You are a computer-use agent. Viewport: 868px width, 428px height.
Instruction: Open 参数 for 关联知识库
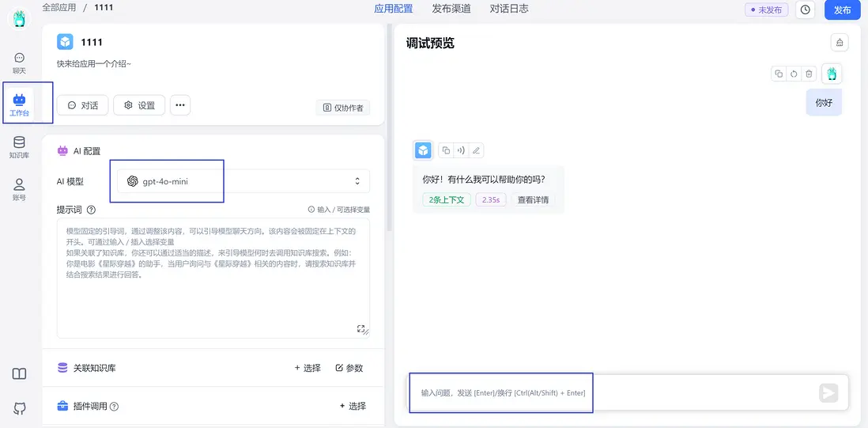(x=349, y=368)
